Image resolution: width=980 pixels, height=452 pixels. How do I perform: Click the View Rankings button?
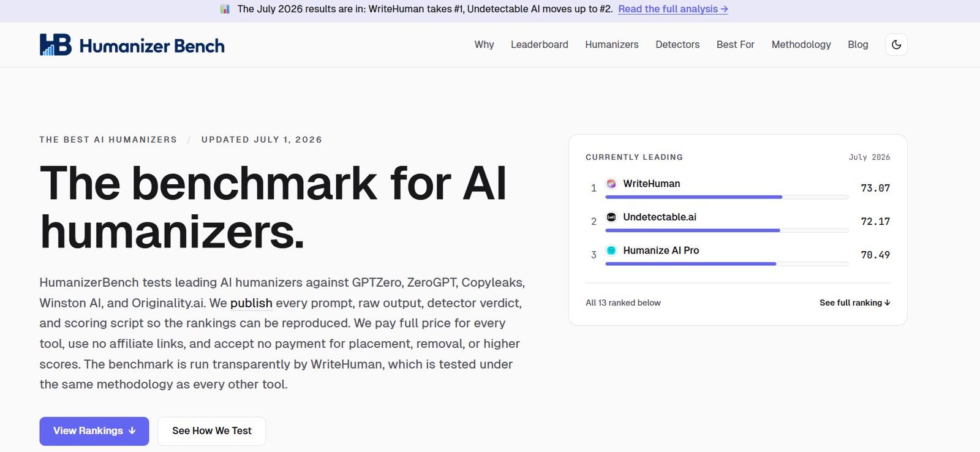tap(94, 431)
